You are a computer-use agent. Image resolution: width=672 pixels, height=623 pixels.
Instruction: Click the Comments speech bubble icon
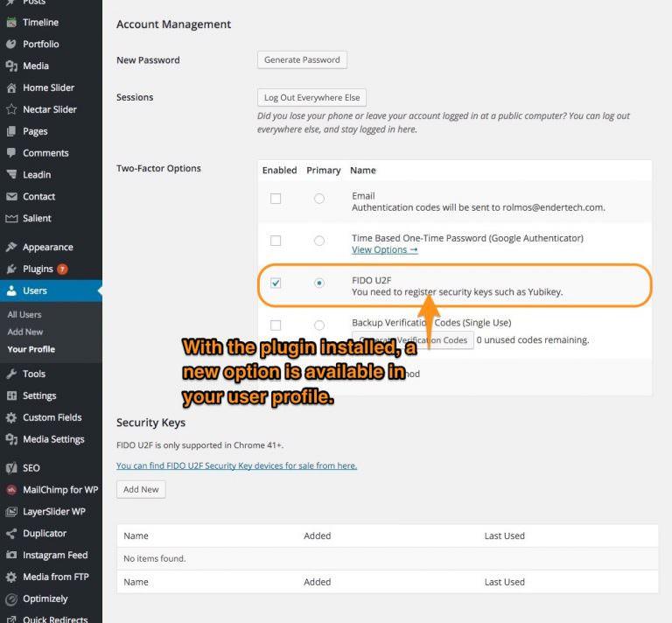coord(11,153)
